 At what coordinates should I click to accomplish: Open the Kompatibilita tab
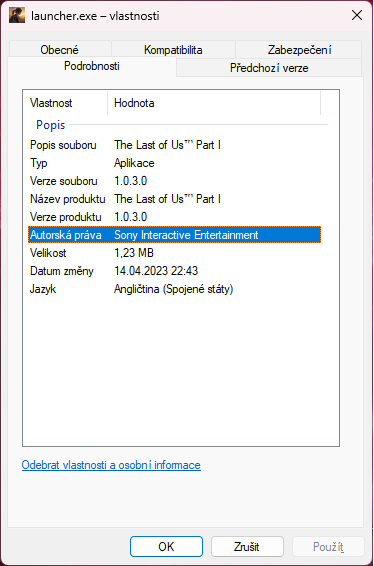coord(173,50)
